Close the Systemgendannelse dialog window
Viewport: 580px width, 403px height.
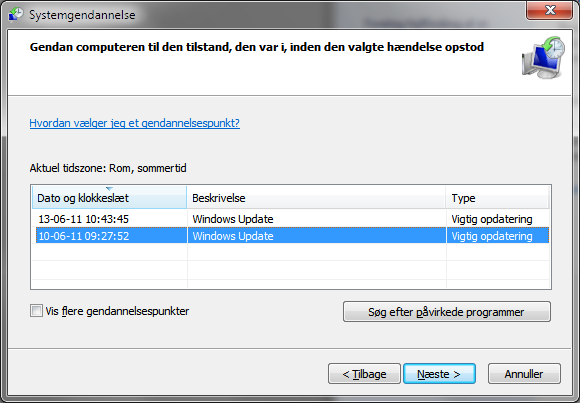pyautogui.click(x=550, y=10)
